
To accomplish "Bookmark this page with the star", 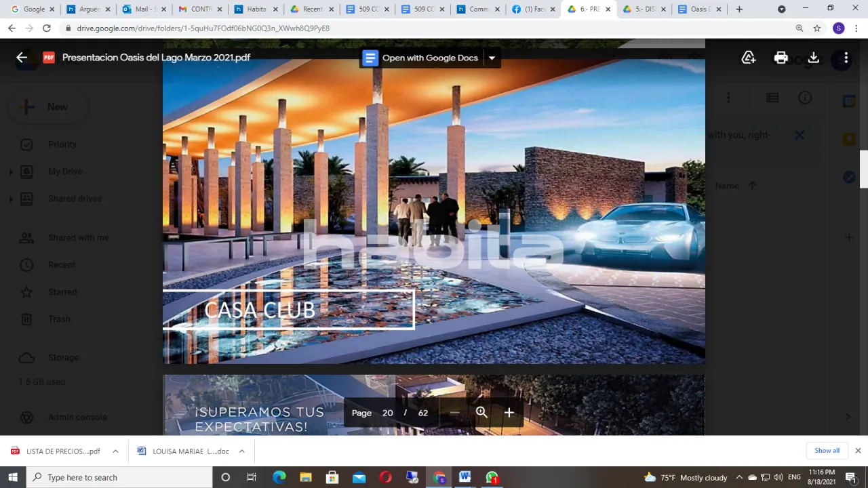I will (817, 28).
